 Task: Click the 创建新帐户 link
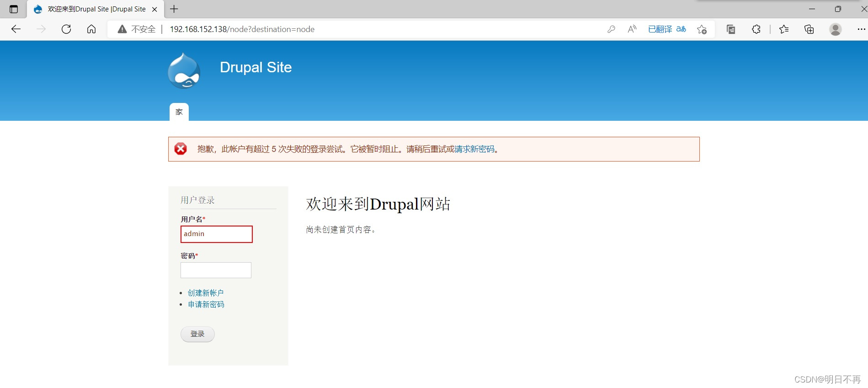206,293
